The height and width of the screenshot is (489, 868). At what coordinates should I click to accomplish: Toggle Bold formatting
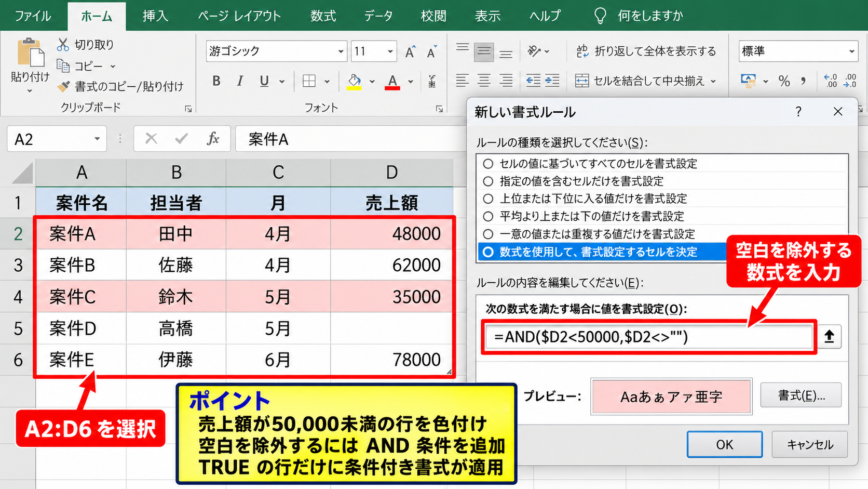coord(216,81)
